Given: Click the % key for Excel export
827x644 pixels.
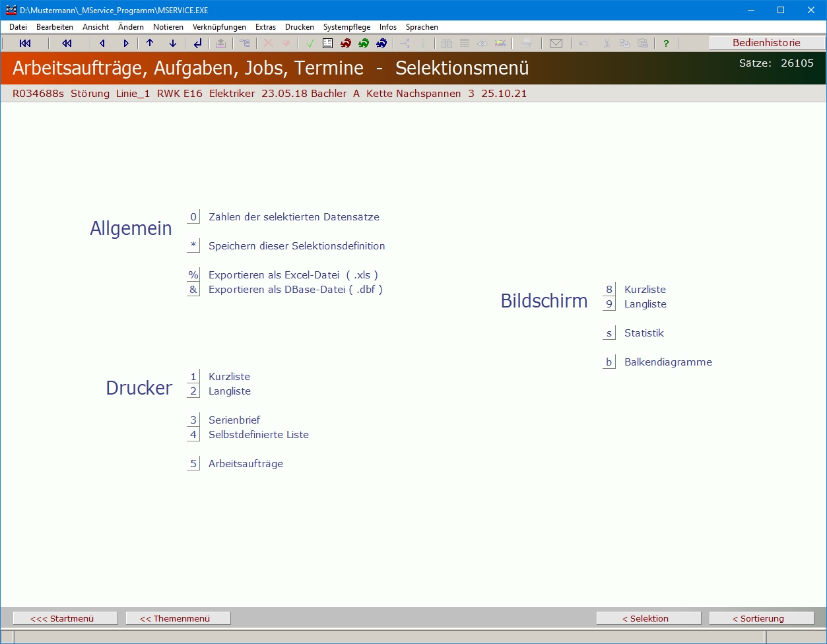Looking at the screenshot, I should pyautogui.click(x=193, y=275).
